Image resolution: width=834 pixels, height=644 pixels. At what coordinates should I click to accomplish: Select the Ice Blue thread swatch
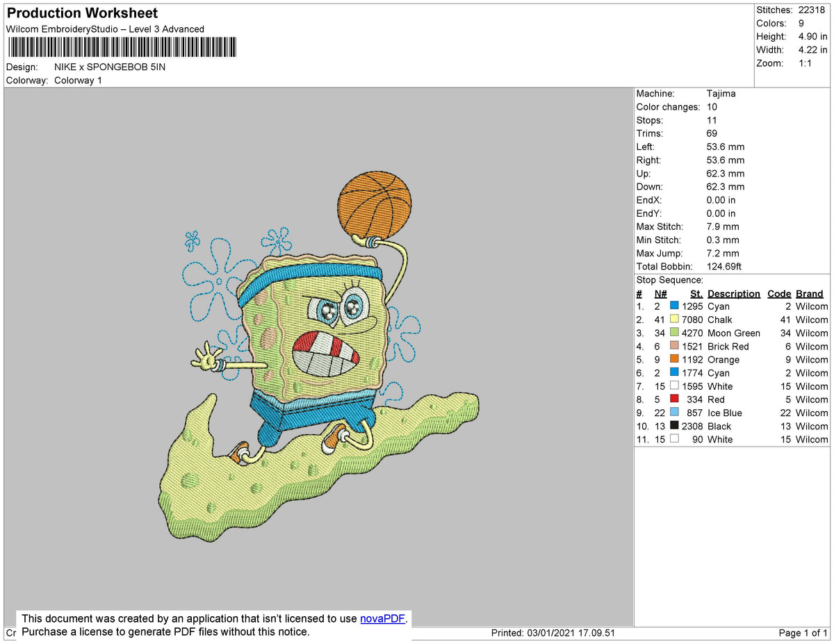click(x=673, y=413)
